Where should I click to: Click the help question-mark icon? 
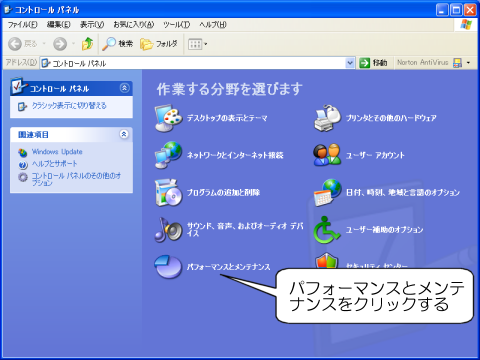(x=23, y=165)
